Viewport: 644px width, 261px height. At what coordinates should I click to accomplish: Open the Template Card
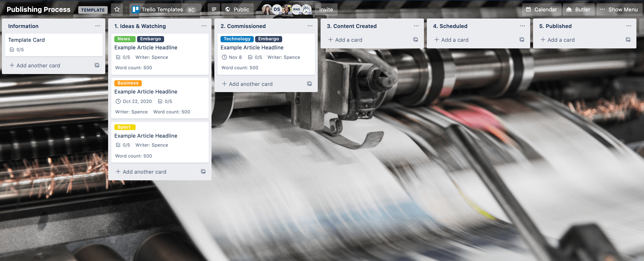(x=54, y=45)
